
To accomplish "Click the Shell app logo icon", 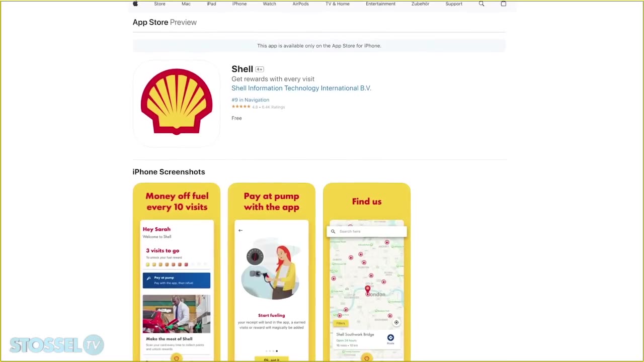I will (x=177, y=103).
